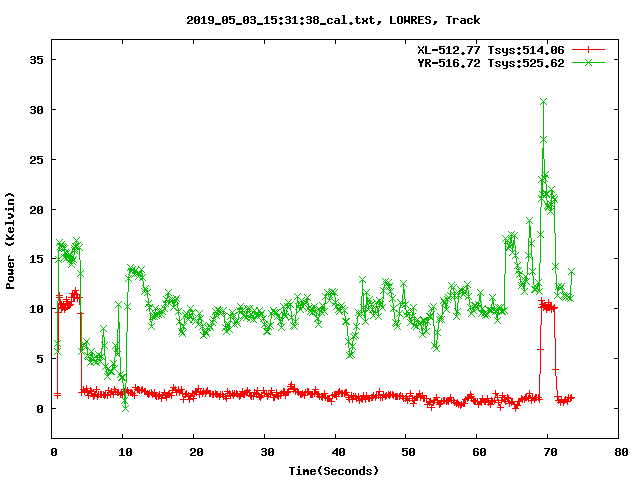Click y-axis tick label 15
Screen dimensions: 640x480
click(x=36, y=259)
